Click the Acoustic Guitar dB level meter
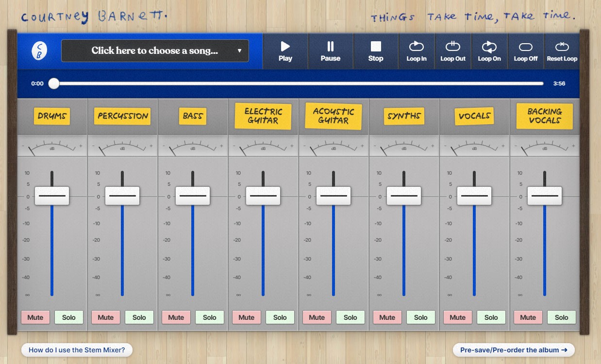 334,146
